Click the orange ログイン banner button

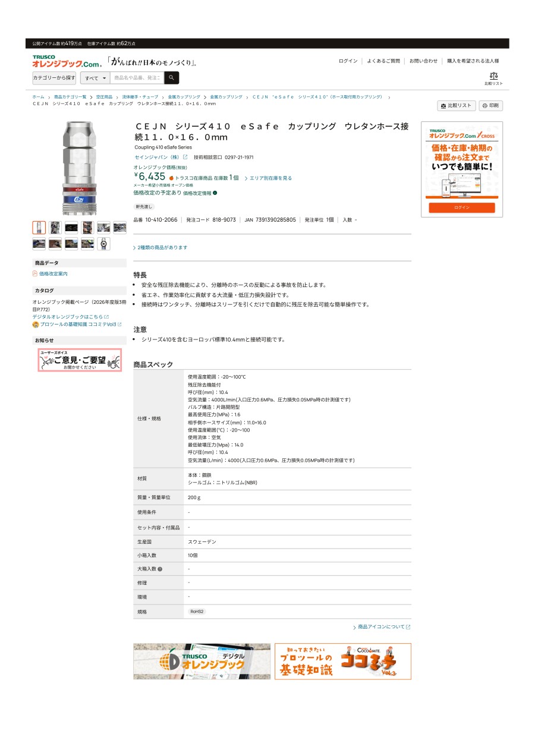click(x=462, y=207)
